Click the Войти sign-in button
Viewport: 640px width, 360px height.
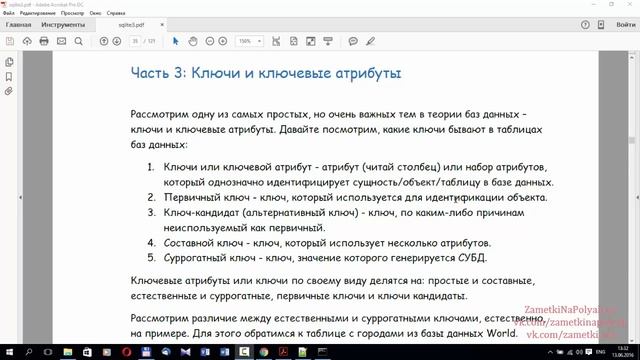click(x=626, y=24)
